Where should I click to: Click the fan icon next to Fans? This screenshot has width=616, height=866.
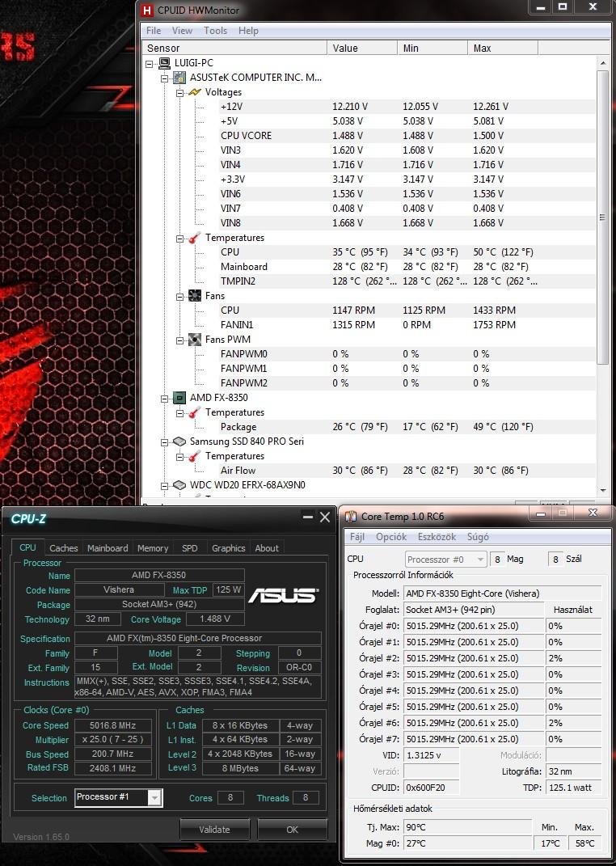pyautogui.click(x=194, y=295)
